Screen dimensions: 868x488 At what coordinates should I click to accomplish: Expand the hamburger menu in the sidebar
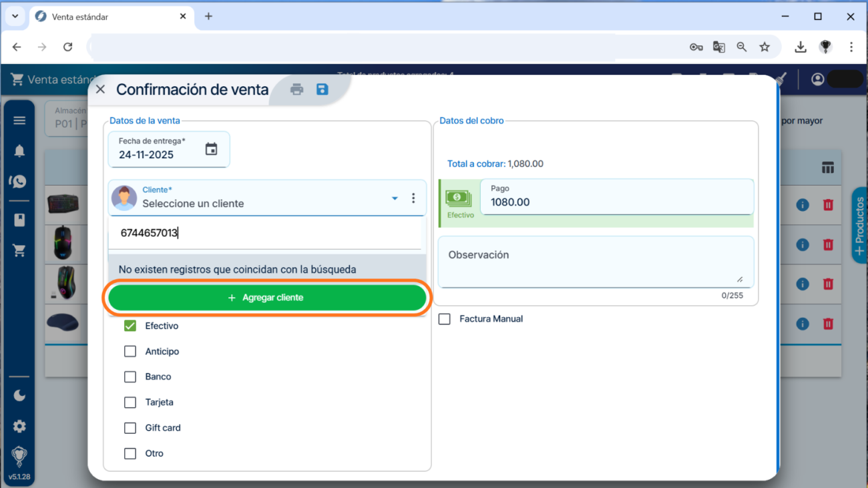19,120
